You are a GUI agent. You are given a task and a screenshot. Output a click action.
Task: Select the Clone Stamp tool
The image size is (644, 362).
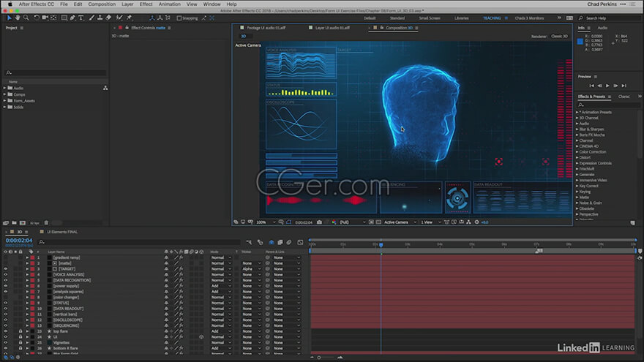tap(100, 18)
